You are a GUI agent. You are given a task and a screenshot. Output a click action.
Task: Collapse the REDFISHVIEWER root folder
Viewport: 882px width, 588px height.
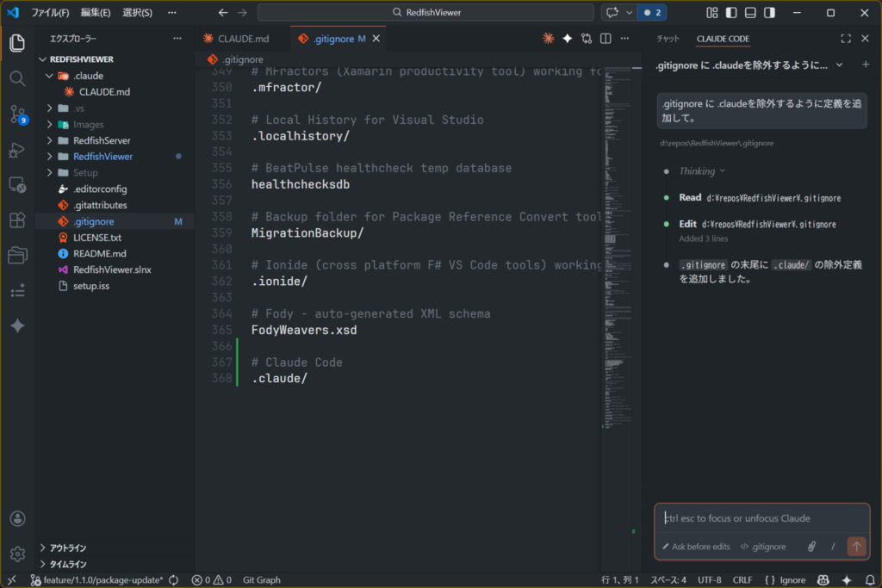coord(43,59)
